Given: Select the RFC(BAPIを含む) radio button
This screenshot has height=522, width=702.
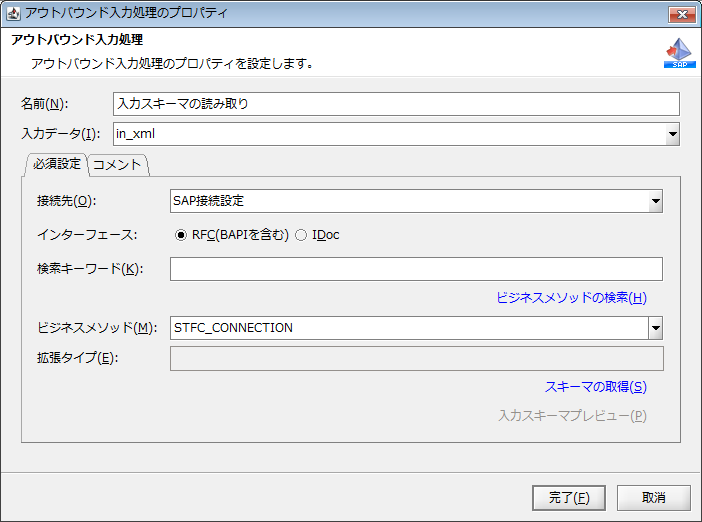Looking at the screenshot, I should point(181,235).
